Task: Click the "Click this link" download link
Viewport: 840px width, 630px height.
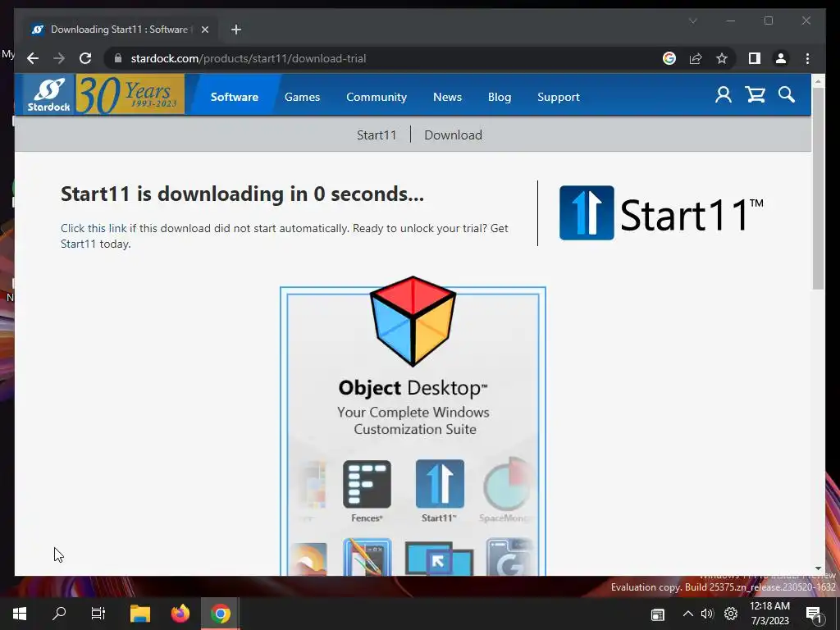Action: (x=94, y=228)
